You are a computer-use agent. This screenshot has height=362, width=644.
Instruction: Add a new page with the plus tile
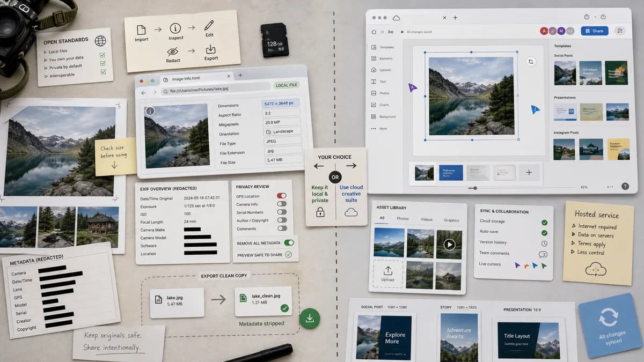pyautogui.click(x=529, y=173)
